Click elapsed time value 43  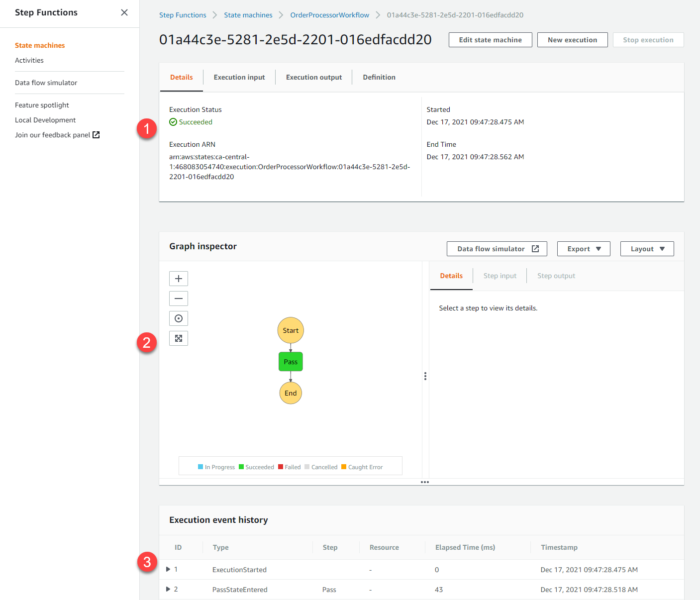point(439,590)
